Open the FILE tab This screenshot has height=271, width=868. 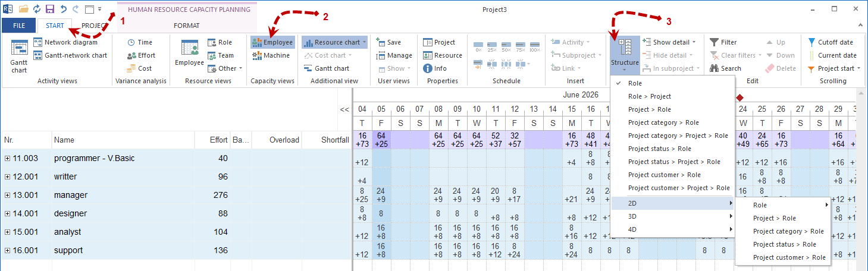[x=18, y=26]
